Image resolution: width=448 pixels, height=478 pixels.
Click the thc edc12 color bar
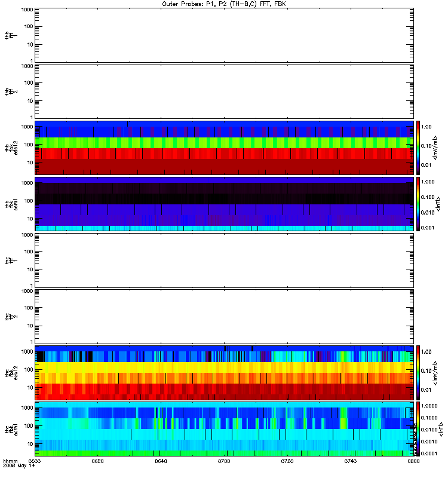coord(418,373)
